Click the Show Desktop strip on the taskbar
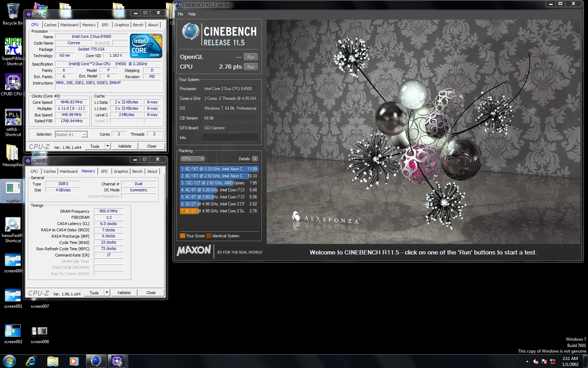The width and height of the screenshot is (588, 368). pyautogui.click(x=586, y=361)
